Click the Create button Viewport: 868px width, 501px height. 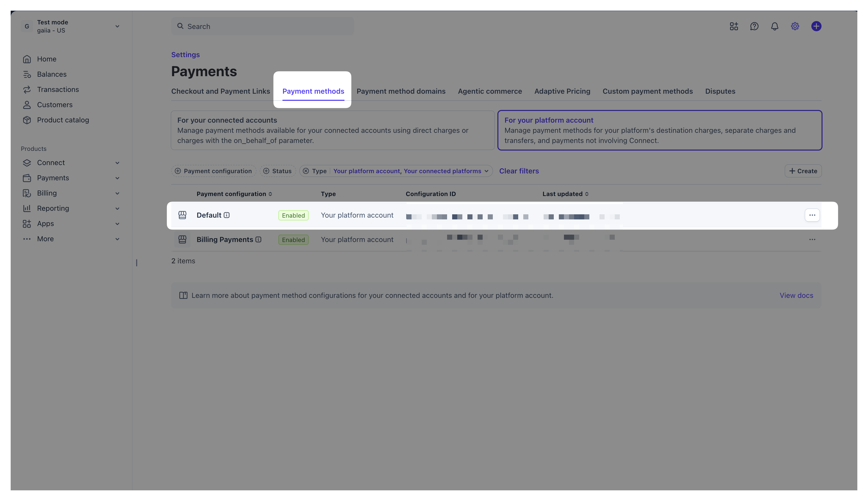803,171
